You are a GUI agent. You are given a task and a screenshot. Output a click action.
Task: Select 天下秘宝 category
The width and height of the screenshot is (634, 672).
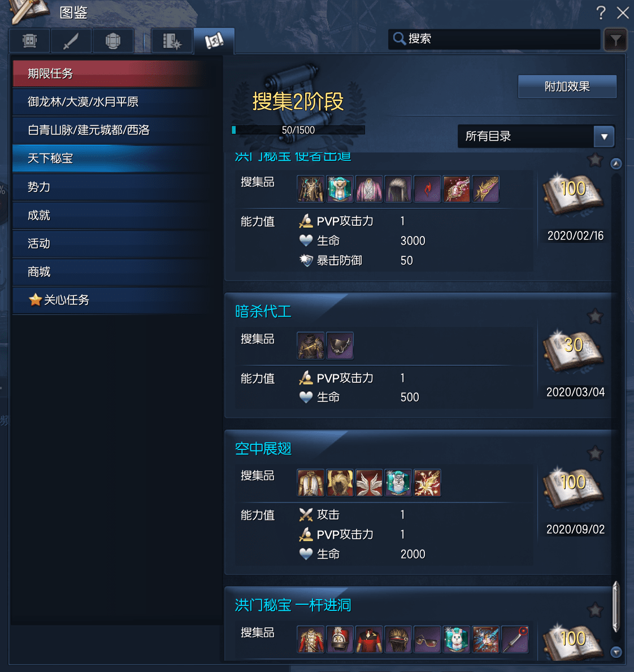[116, 159]
